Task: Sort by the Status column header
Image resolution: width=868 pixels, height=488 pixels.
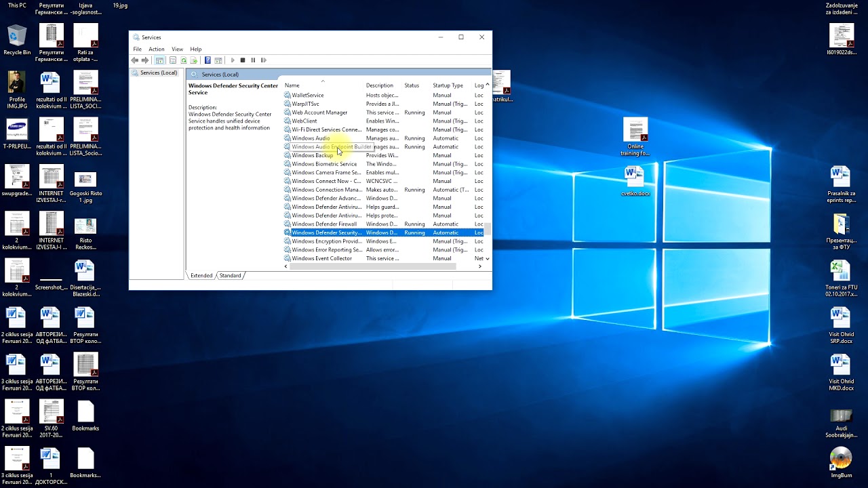Action: (416, 85)
